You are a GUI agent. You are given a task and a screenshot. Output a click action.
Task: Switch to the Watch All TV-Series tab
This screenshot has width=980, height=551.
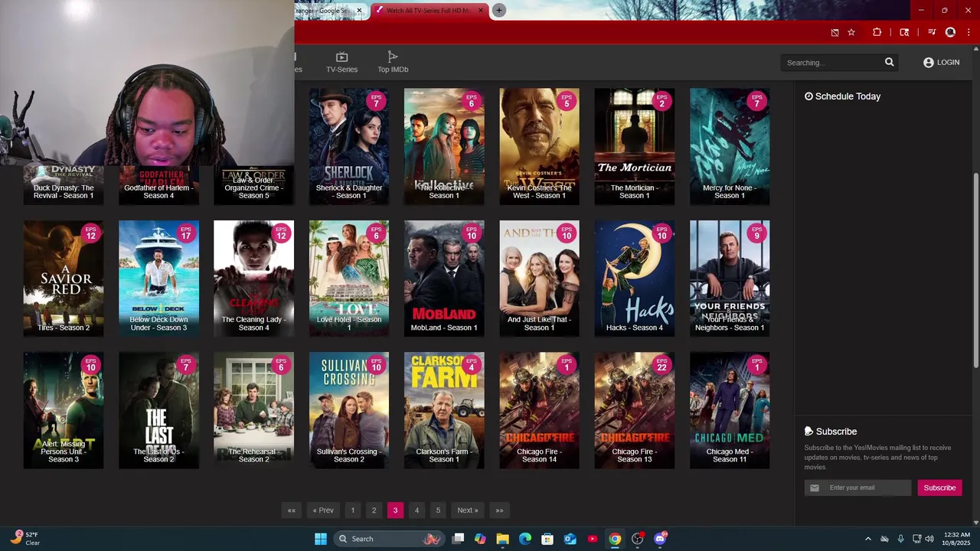429,11
